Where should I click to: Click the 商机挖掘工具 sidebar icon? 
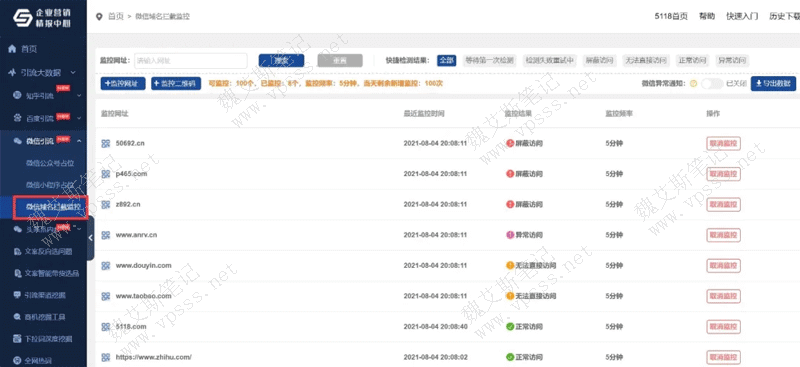tap(17, 317)
